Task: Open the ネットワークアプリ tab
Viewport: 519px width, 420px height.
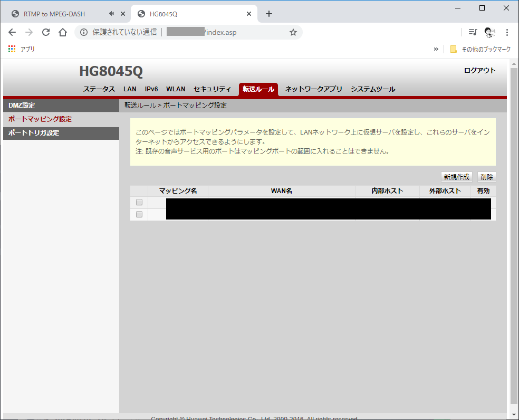Action: coord(314,89)
